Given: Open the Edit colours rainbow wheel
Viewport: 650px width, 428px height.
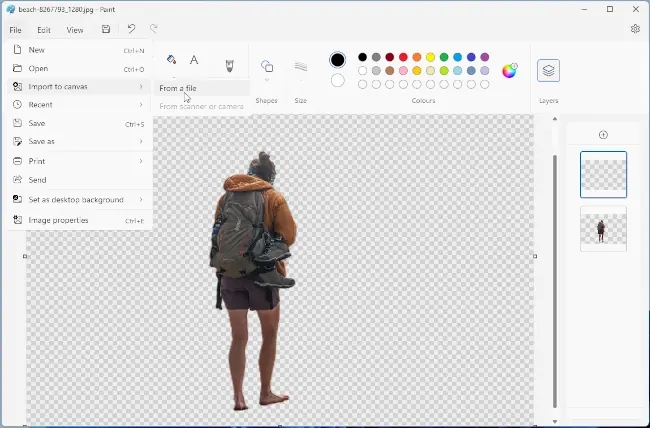Looking at the screenshot, I should click(509, 71).
